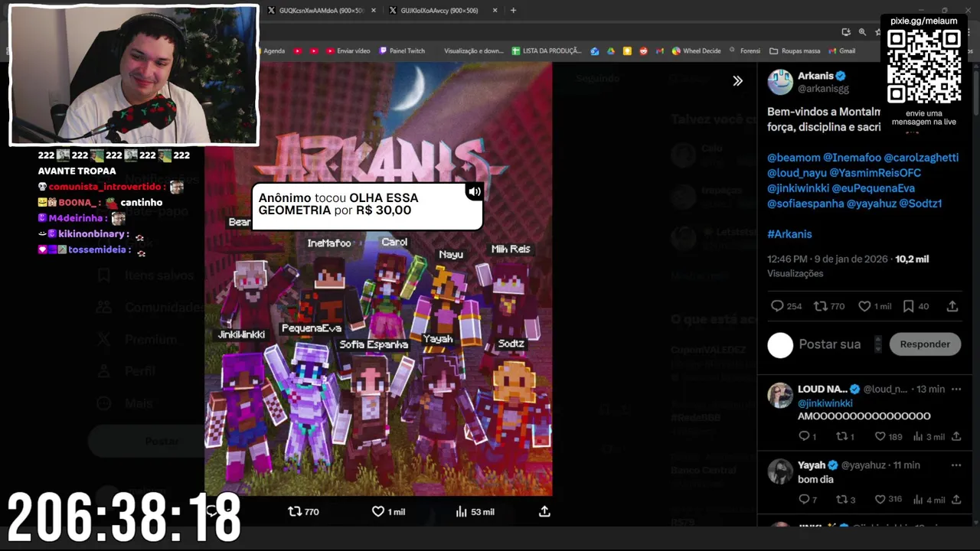
Task: Share the Arkanis post from the side panel
Action: tap(952, 306)
